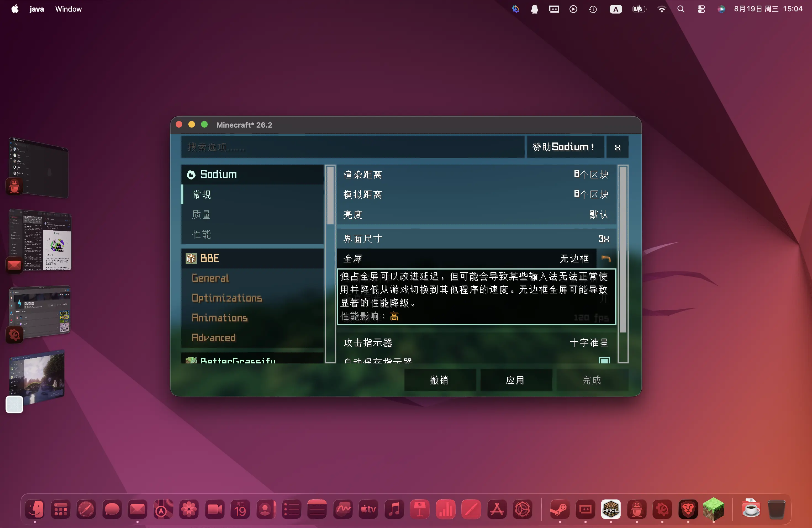
Task: Click the battery status icon
Action: tap(639, 9)
